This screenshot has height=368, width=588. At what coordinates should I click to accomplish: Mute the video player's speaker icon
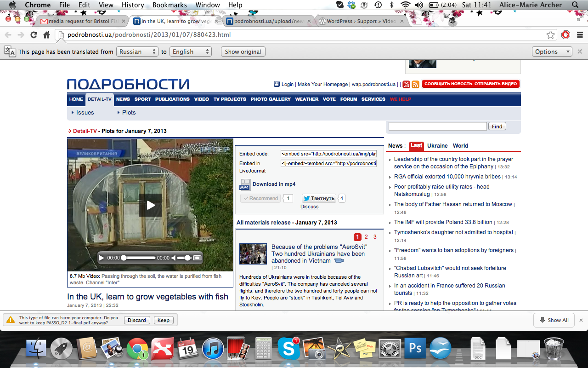174,258
